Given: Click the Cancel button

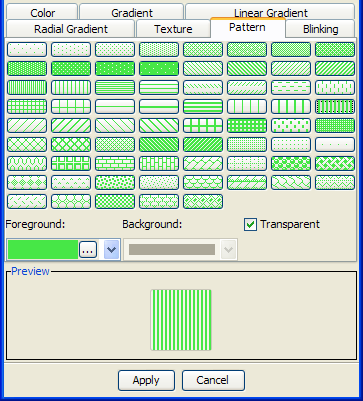Looking at the screenshot, I should pyautogui.click(x=213, y=380).
